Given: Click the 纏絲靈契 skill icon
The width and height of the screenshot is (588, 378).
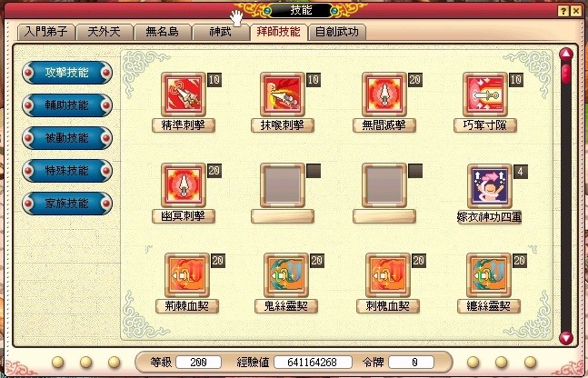Looking at the screenshot, I should (x=489, y=275).
